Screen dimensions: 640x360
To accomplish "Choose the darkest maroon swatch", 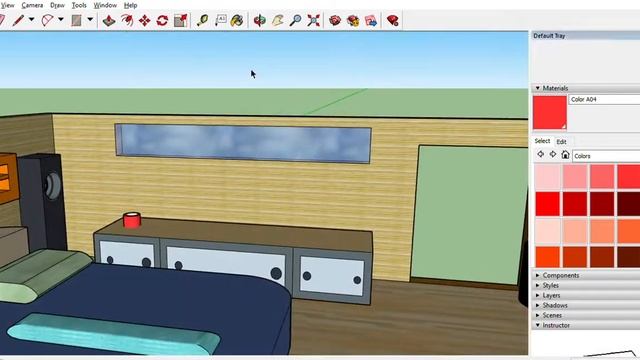I will 629,204.
